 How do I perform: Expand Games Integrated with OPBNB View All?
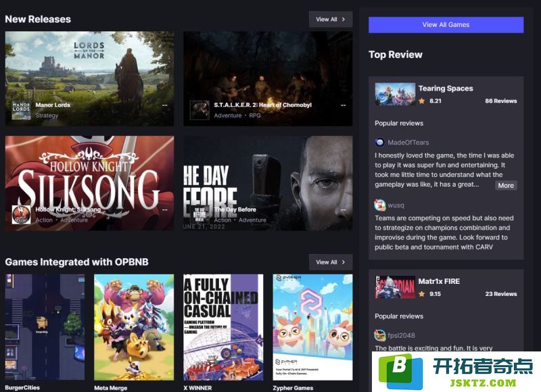pyautogui.click(x=331, y=262)
